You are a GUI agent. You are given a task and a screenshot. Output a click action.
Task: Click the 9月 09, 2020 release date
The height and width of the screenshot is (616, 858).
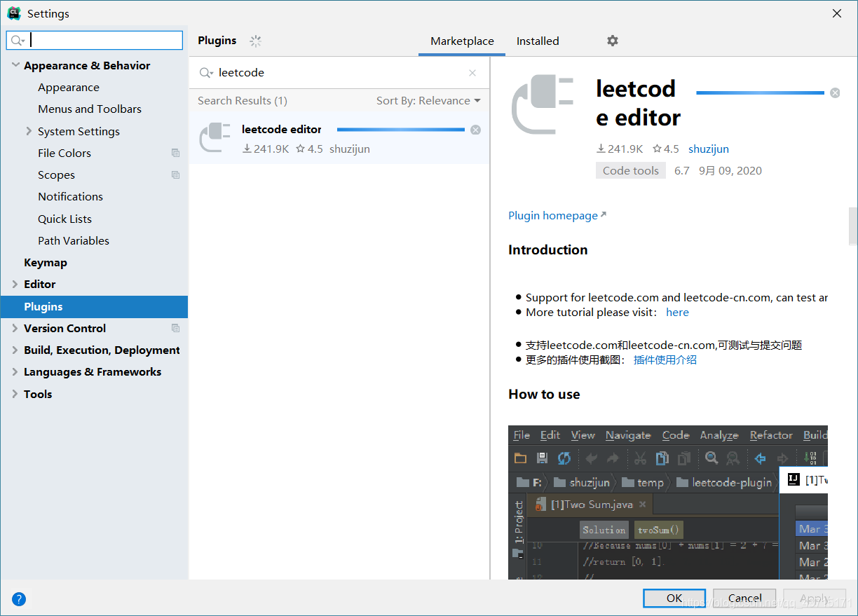point(730,171)
